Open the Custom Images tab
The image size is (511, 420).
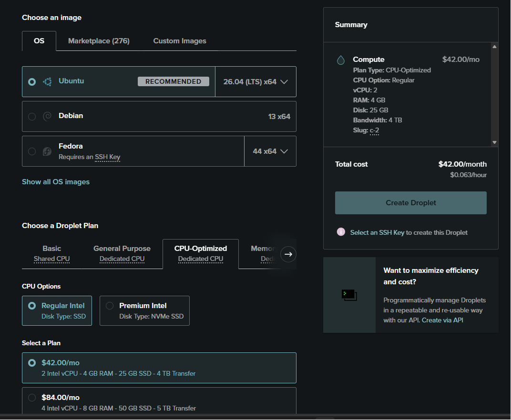pyautogui.click(x=180, y=41)
